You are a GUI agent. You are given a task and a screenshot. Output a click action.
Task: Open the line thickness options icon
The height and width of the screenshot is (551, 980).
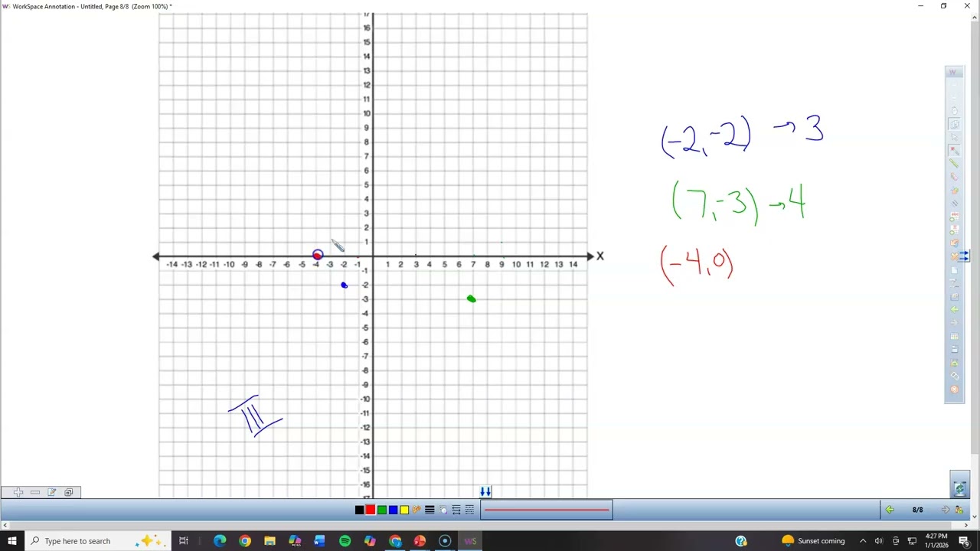[430, 510]
